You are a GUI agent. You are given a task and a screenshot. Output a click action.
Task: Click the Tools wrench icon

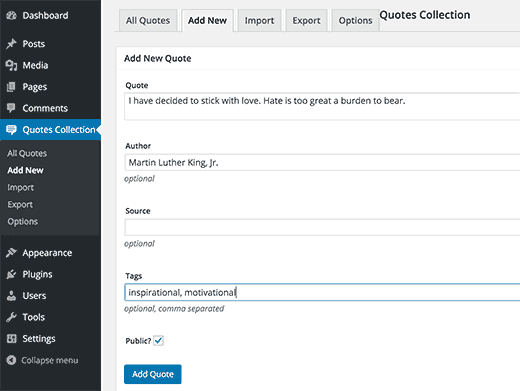11,317
